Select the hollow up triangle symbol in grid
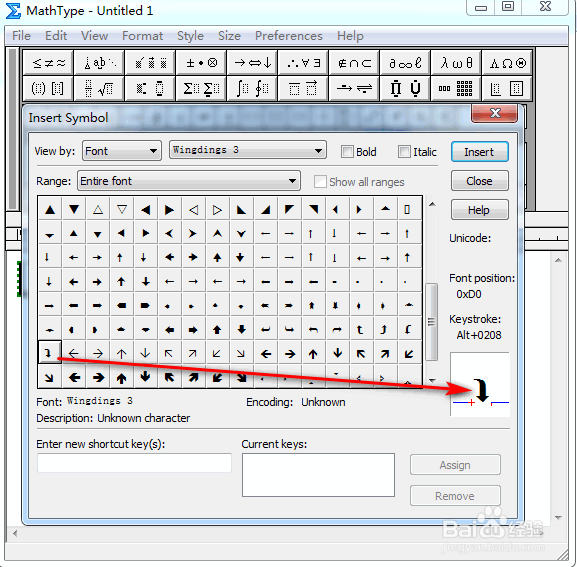This screenshot has height=567, width=577. [98, 210]
